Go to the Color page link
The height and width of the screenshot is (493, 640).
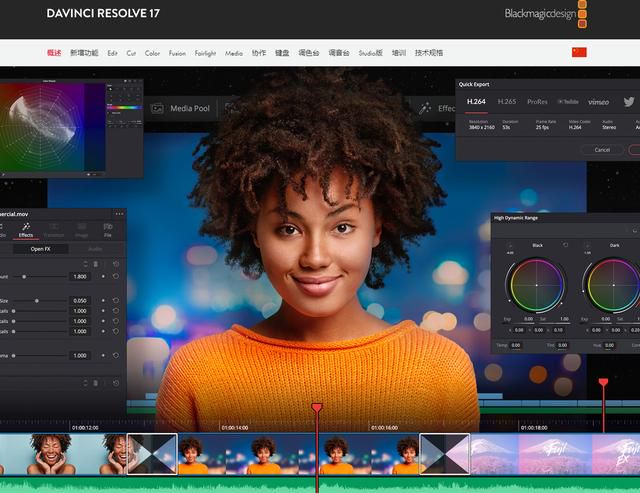click(x=152, y=53)
